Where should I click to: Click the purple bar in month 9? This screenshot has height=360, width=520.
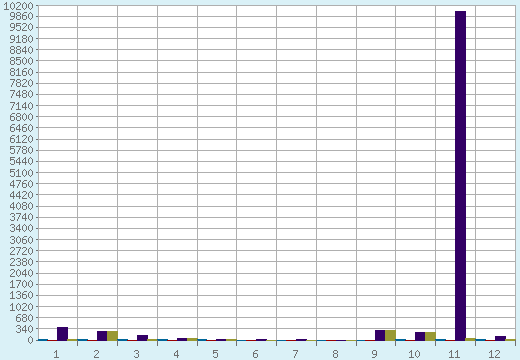click(380, 335)
